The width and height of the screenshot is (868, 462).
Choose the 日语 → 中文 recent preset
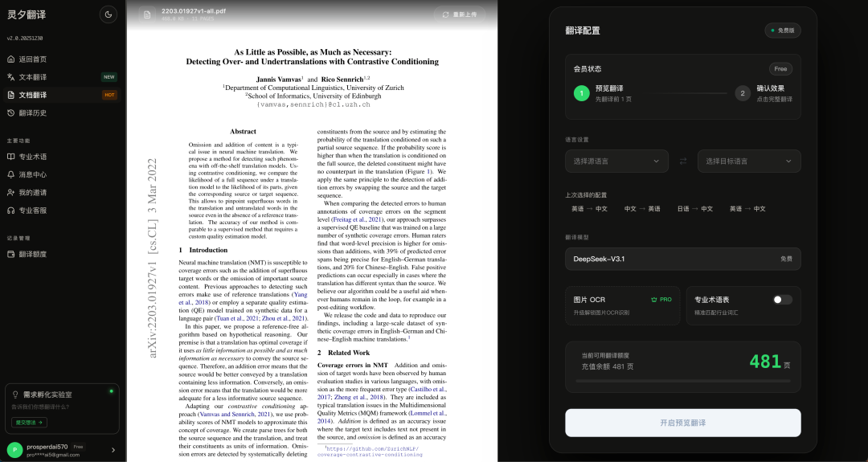(694, 209)
